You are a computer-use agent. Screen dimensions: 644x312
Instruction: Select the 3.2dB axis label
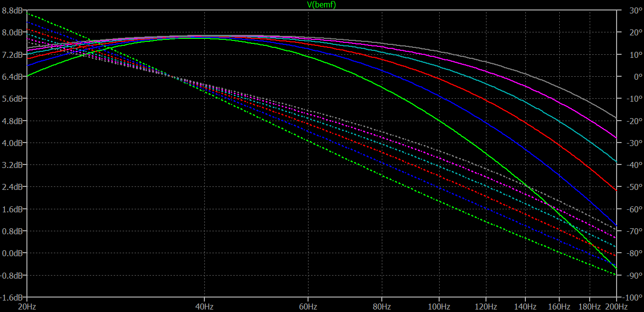13,164
